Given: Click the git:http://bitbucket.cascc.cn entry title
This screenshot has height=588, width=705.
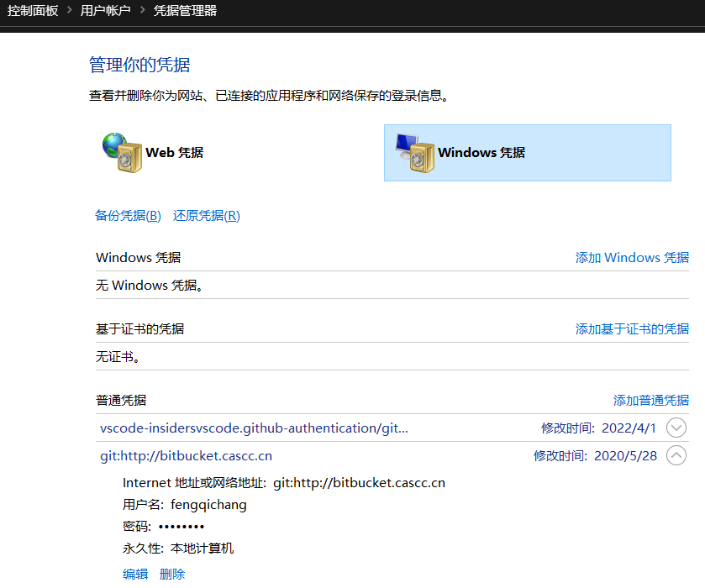Looking at the screenshot, I should (x=186, y=457).
